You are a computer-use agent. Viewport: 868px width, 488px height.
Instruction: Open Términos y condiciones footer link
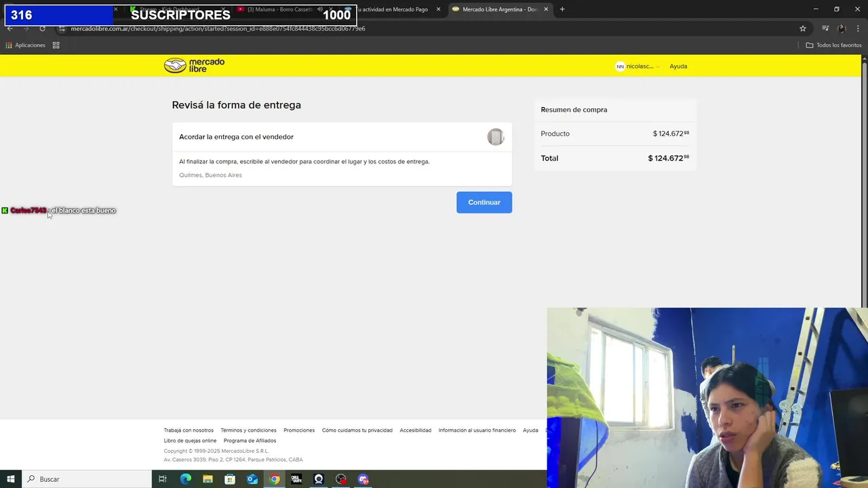pyautogui.click(x=248, y=430)
